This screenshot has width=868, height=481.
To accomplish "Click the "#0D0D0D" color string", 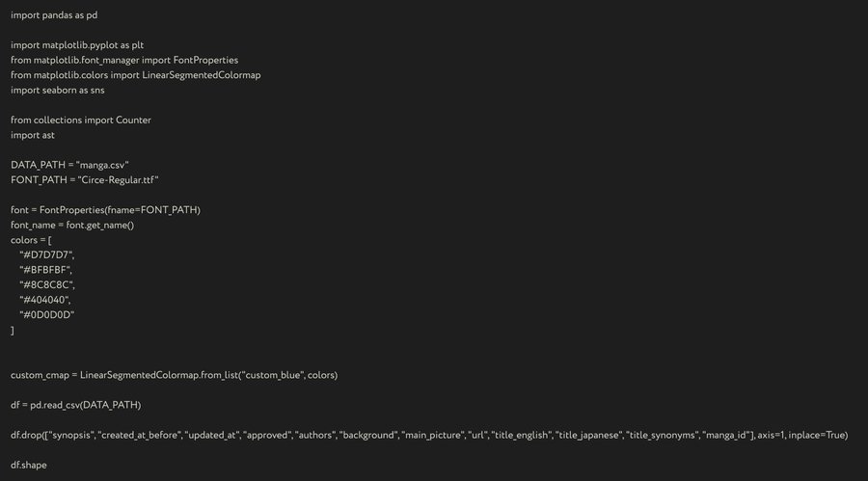I will tap(47, 314).
